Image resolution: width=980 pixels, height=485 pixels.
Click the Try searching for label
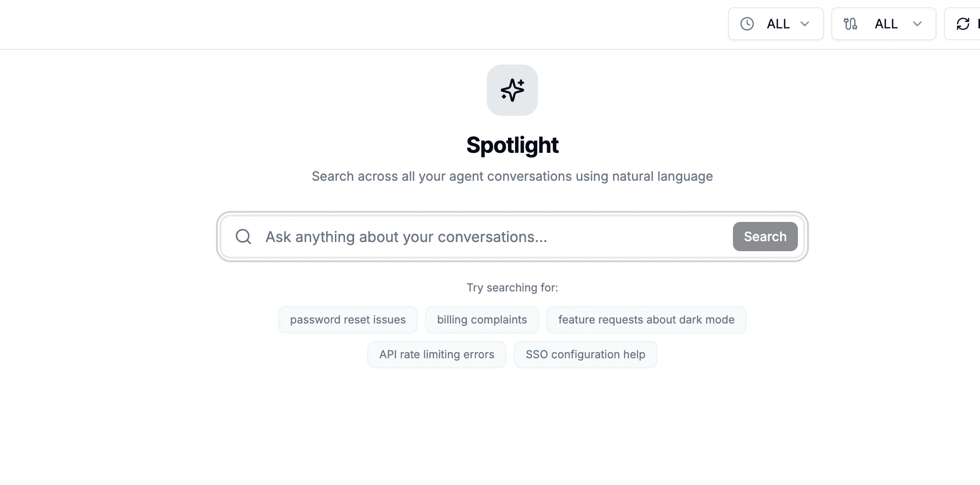pyautogui.click(x=512, y=287)
